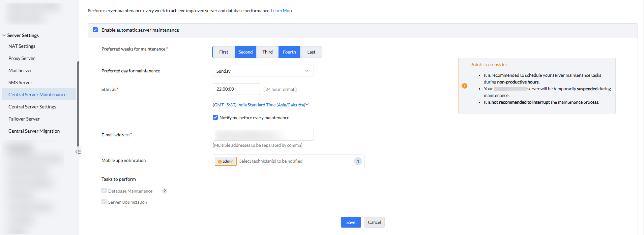The width and height of the screenshot is (644, 235).
Task: Expand the India Standard Time zone selector
Action: [x=261, y=105]
